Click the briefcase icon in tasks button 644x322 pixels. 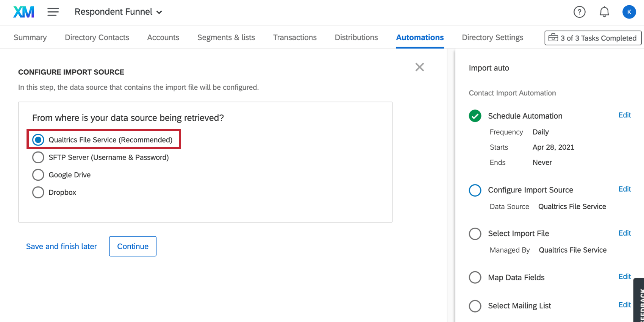point(553,38)
